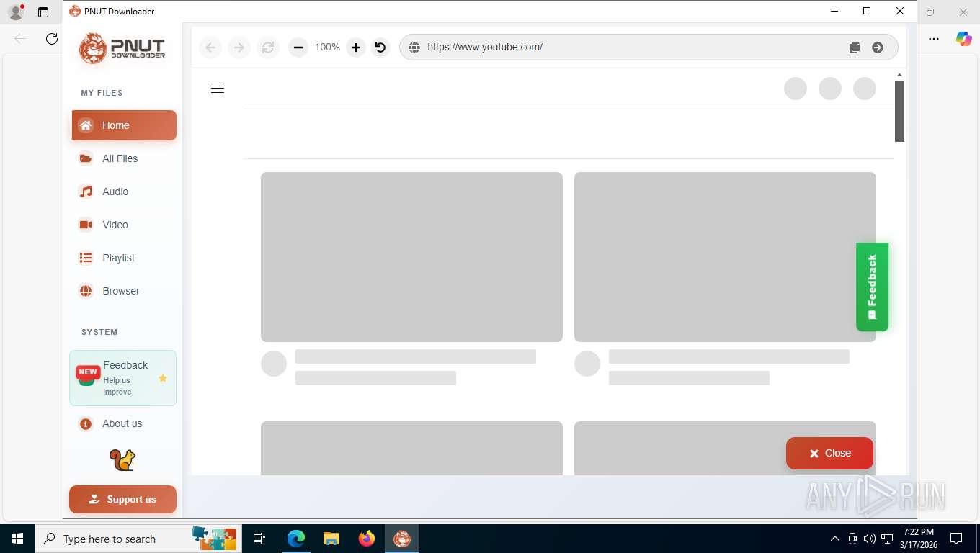Click the page vertical scrollbar thumb
Image resolution: width=980 pixels, height=553 pixels.
(x=899, y=111)
